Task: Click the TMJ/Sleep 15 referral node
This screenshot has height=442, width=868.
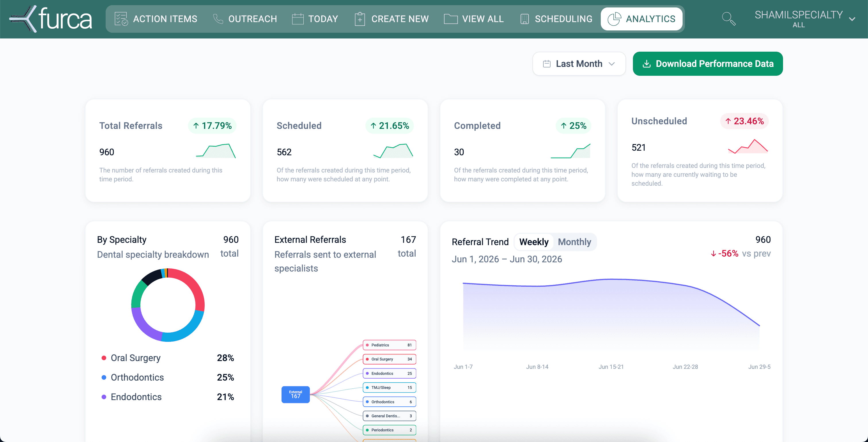Action: (x=389, y=387)
